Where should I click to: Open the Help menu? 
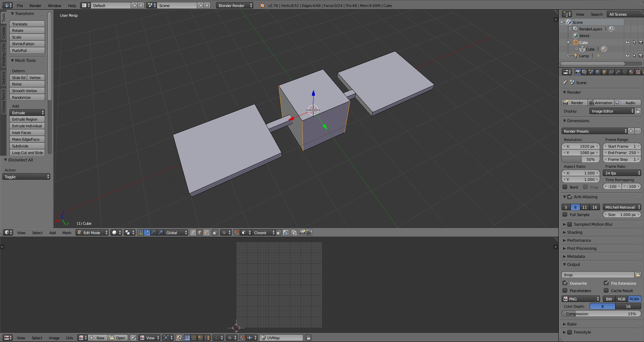click(72, 5)
